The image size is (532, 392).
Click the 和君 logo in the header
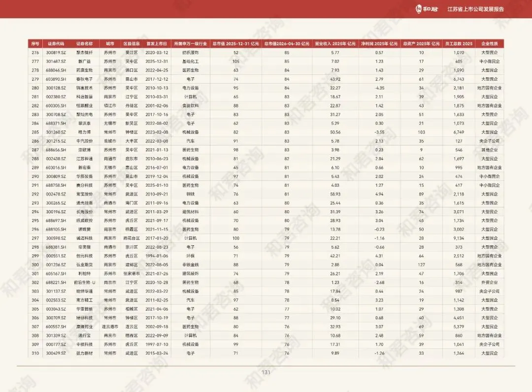(x=427, y=9)
